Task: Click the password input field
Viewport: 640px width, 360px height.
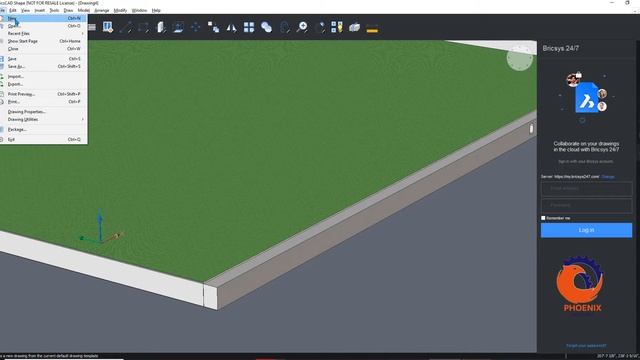Action: click(x=587, y=205)
